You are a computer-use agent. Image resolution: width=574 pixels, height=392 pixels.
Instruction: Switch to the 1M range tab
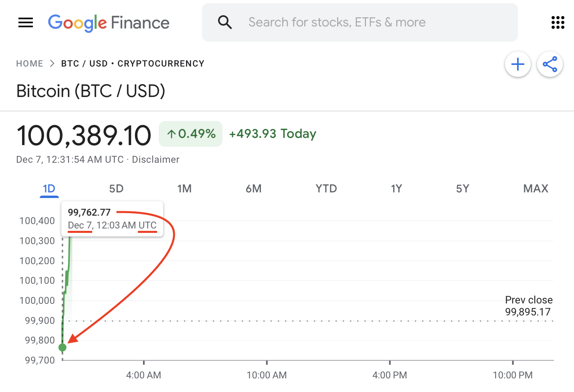184,189
